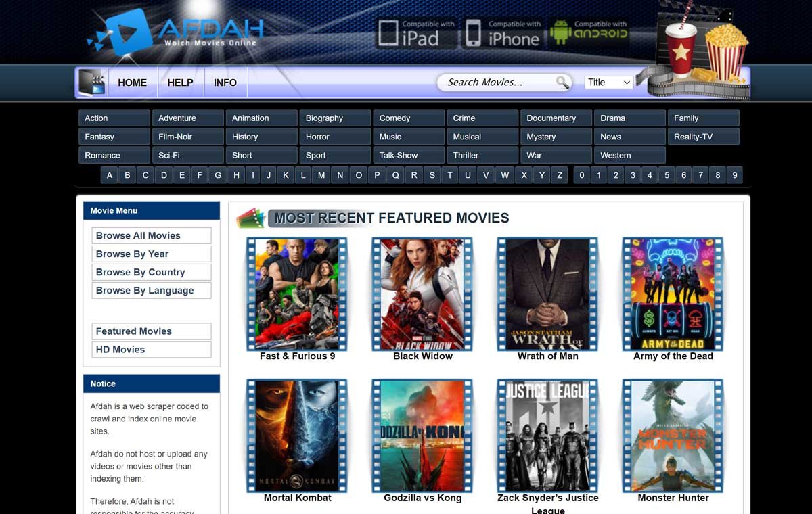812x514 pixels.
Task: Open the HELP menu item
Action: tap(180, 82)
